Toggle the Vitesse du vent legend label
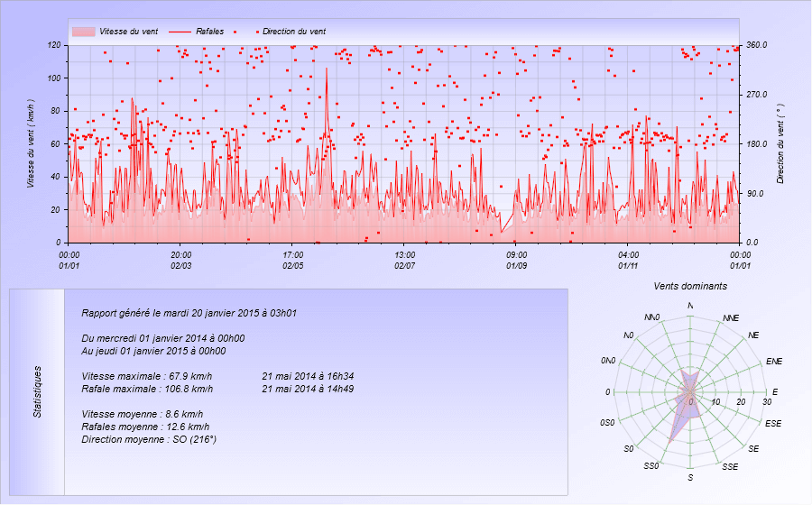 (x=129, y=32)
